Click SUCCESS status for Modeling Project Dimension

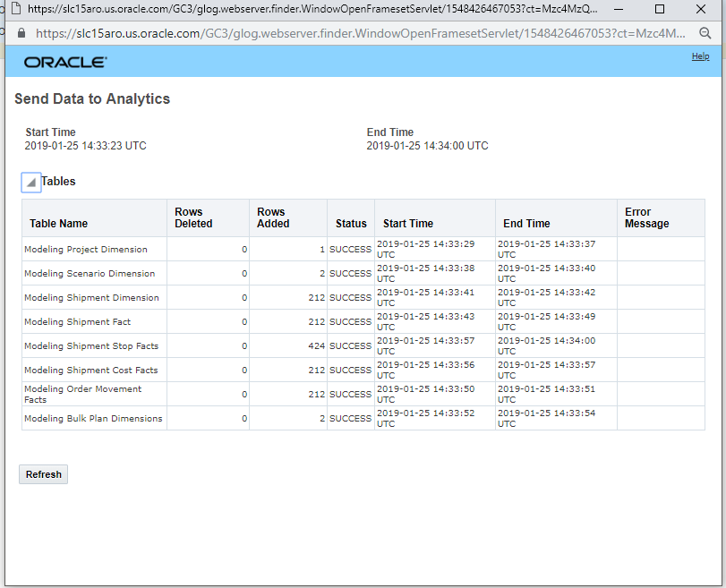351,249
